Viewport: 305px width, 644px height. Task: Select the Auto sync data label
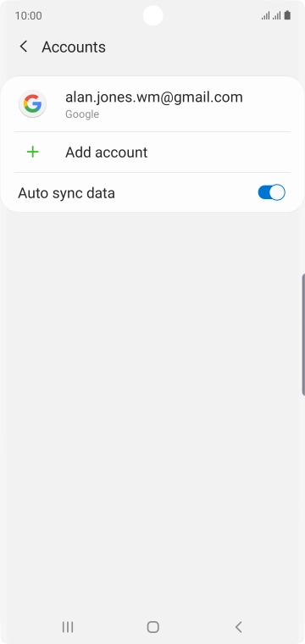pyautogui.click(x=66, y=193)
